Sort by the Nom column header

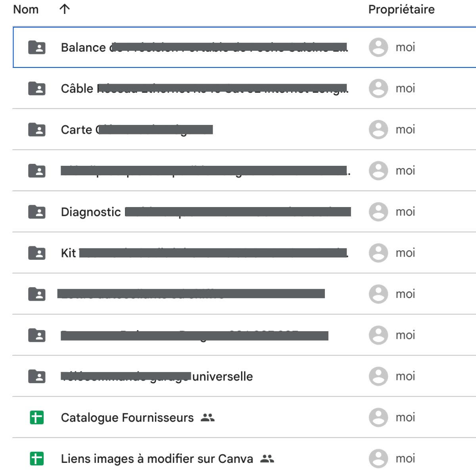pyautogui.click(x=26, y=9)
